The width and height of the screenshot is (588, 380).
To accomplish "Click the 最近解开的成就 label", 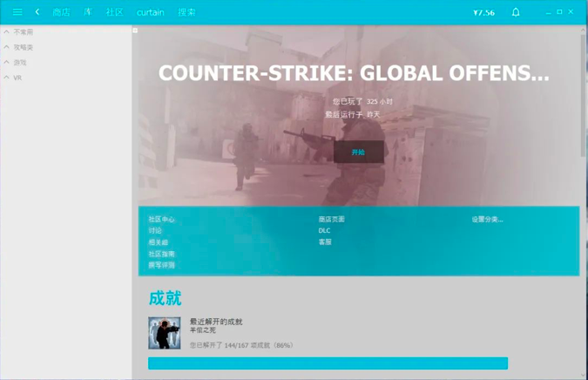I will (x=216, y=322).
